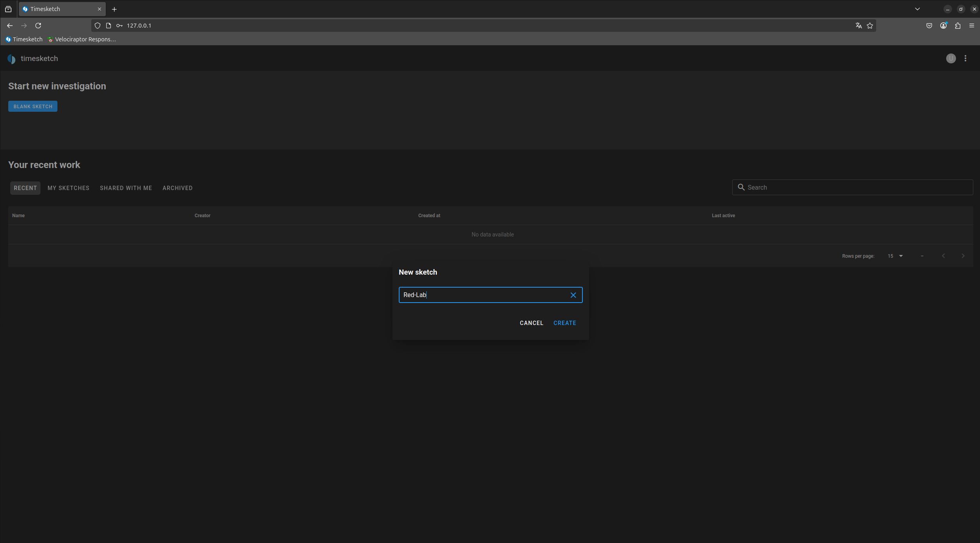Open the rows per page dropdown
980x543 pixels.
[895, 256]
